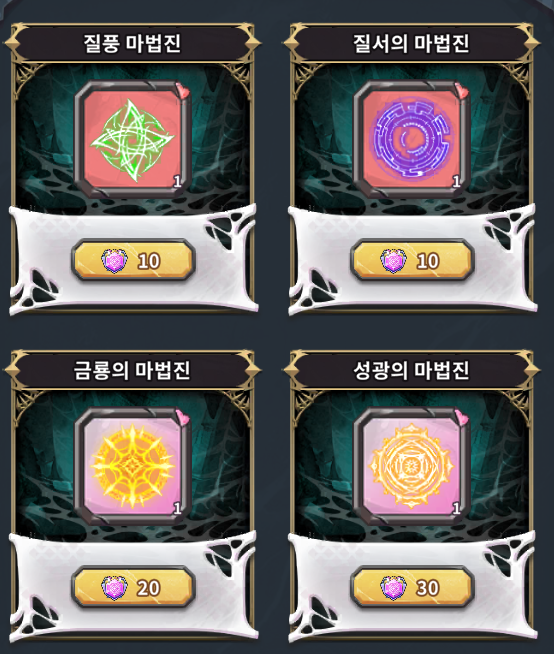This screenshot has width=554, height=654.
Task: Purchase 성광의 마법진 for 30 gems
Action: [x=412, y=588]
